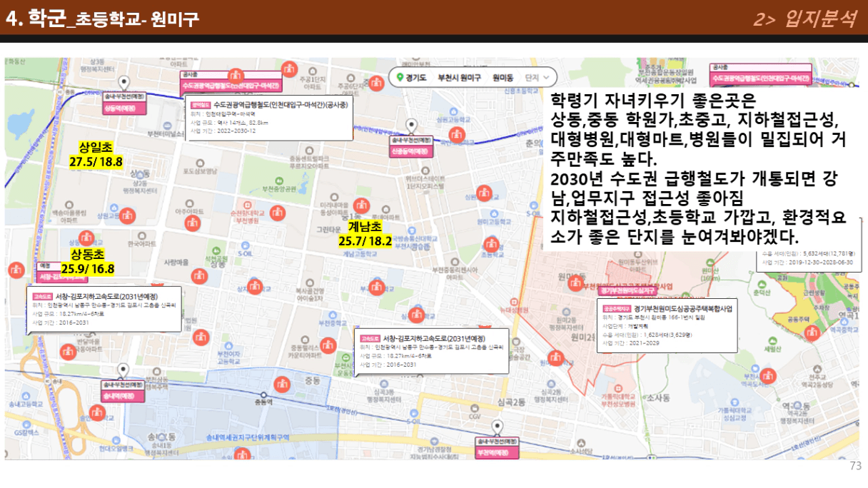Screen dimensions: 868x488
Task: Select school icon beside 상원고등학교
Action: pyautogui.click(x=127, y=215)
